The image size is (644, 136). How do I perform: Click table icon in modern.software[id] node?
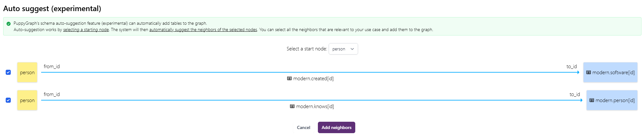tap(589, 72)
